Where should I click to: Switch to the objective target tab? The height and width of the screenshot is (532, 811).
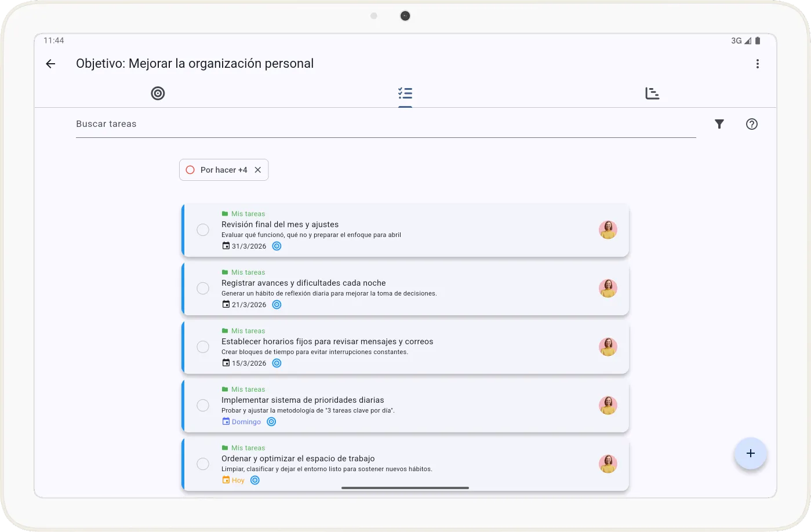[158, 93]
